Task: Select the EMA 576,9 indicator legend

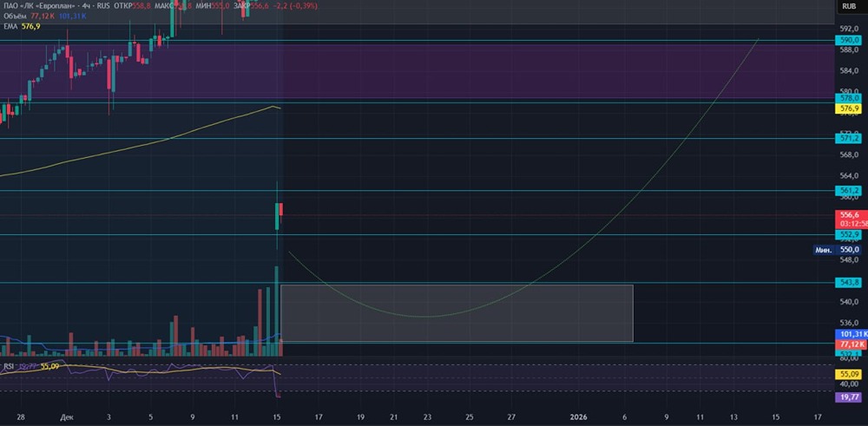Action: pos(22,26)
